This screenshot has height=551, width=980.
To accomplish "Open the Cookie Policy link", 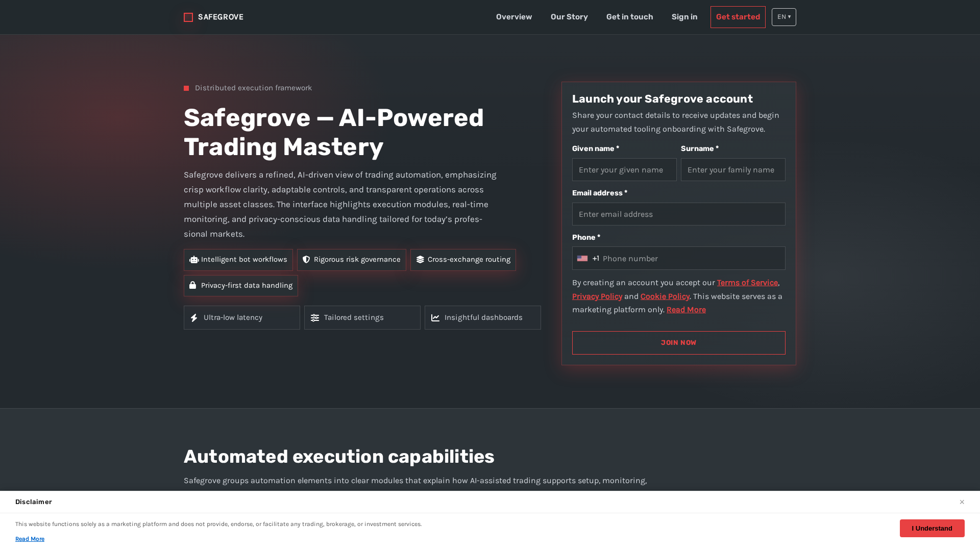I will point(665,296).
